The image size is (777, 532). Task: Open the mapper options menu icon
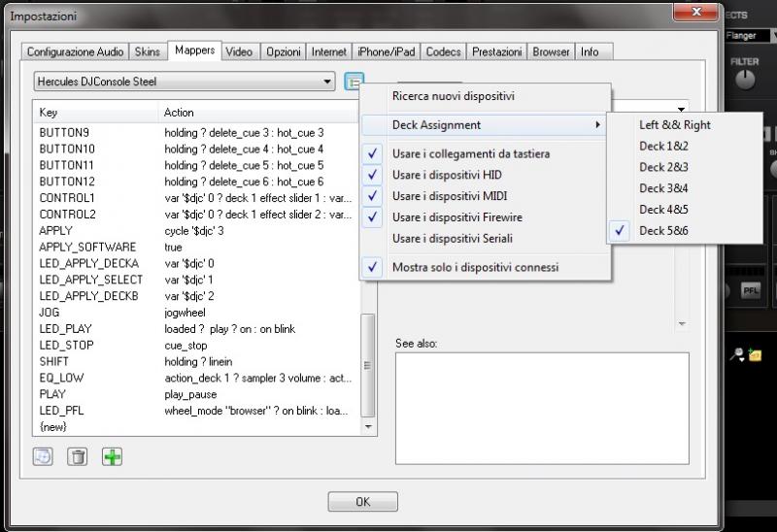pyautogui.click(x=354, y=82)
